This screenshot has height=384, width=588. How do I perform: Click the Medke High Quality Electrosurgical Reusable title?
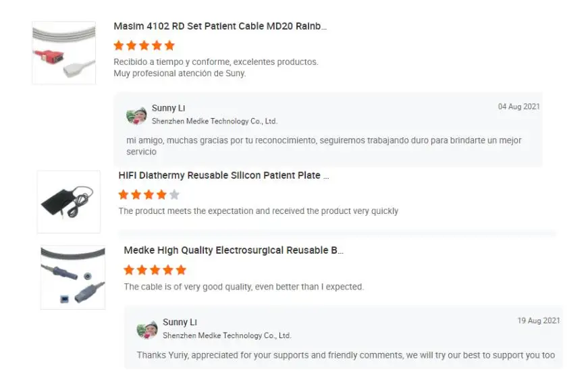pos(234,250)
